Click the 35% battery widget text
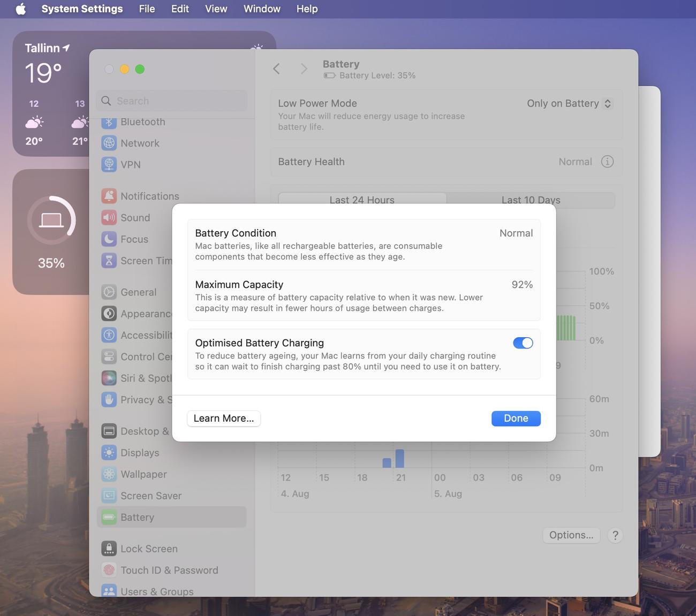Viewport: 696px width, 616px height. (51, 263)
